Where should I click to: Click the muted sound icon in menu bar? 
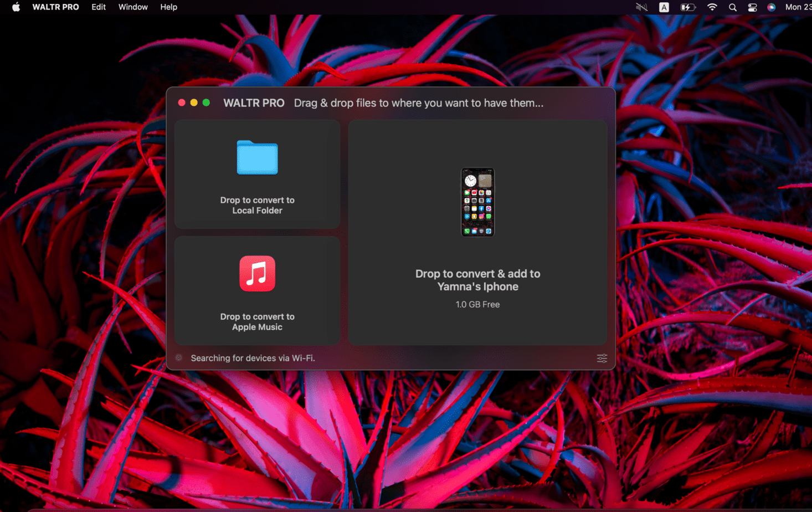[641, 7]
